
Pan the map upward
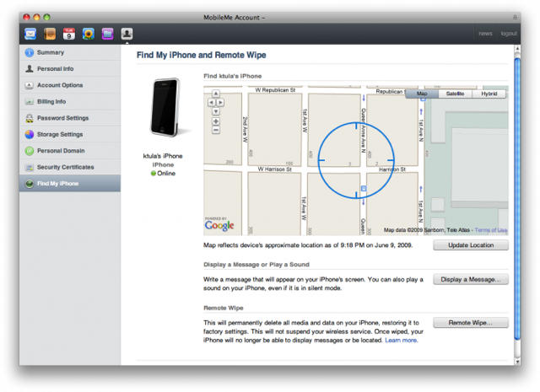pyautogui.click(x=216, y=94)
